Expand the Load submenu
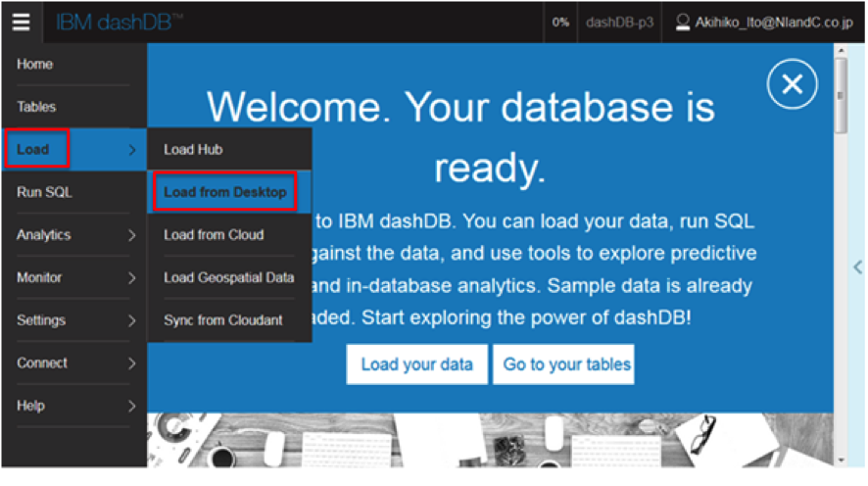 73,150
